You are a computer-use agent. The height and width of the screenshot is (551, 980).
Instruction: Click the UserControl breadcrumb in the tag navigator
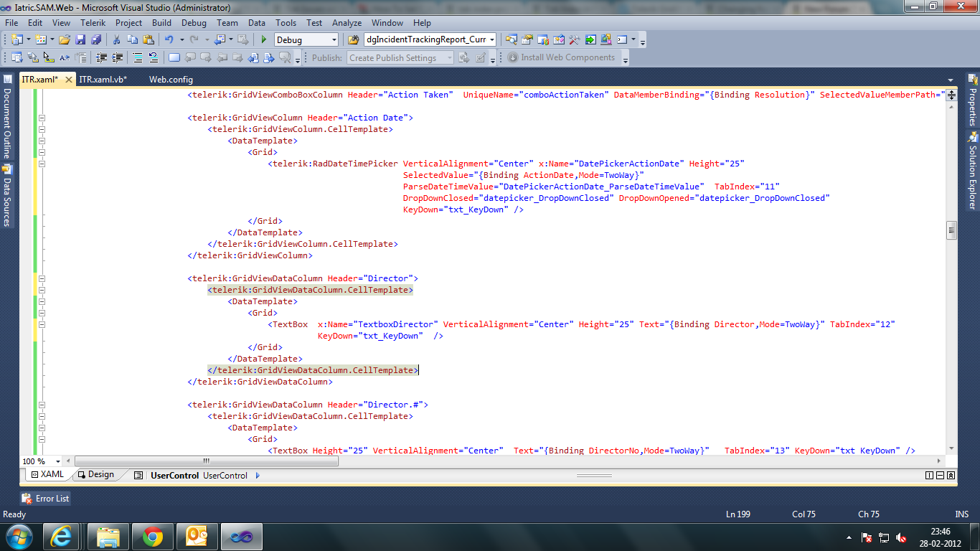174,475
